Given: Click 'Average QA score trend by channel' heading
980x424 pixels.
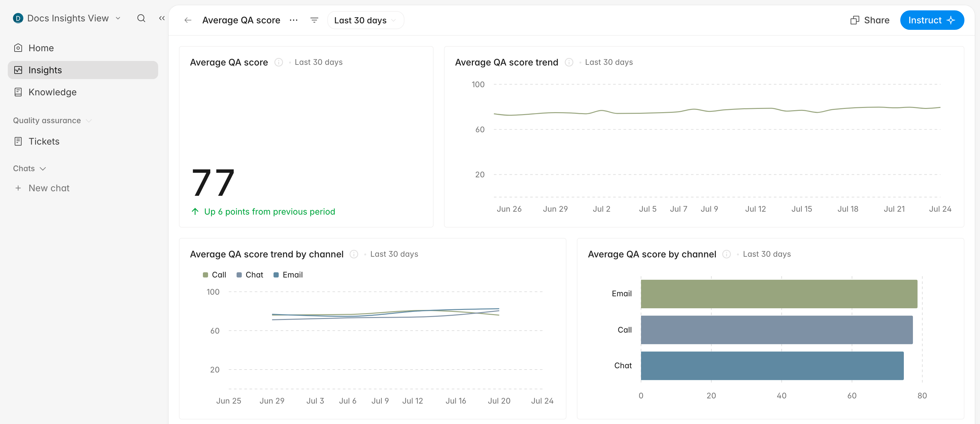Looking at the screenshot, I should tap(267, 254).
